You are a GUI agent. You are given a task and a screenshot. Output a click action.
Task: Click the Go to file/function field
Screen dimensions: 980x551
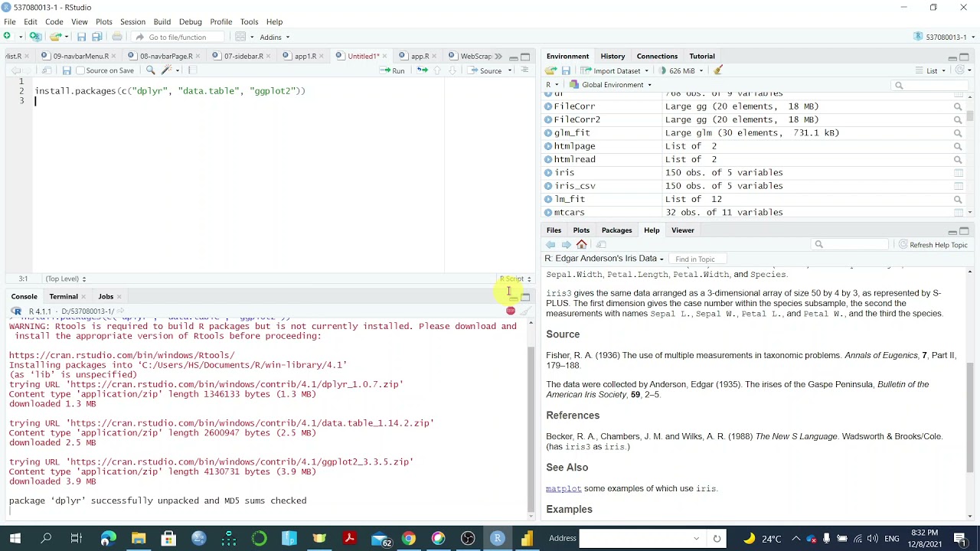(178, 37)
